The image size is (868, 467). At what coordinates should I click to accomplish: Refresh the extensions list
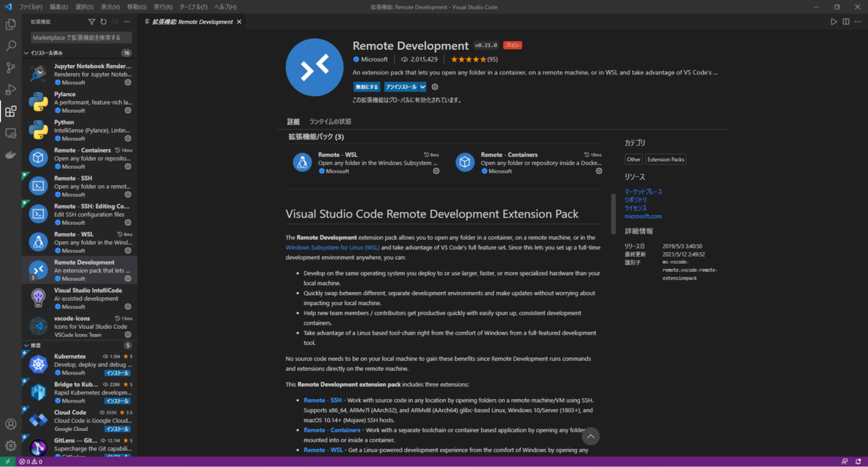(x=103, y=22)
